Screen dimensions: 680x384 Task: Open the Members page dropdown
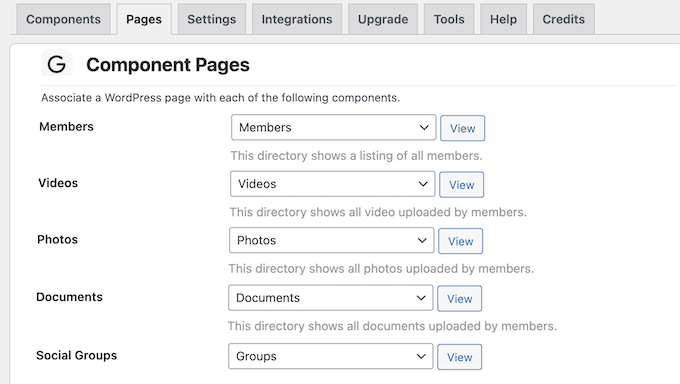333,128
